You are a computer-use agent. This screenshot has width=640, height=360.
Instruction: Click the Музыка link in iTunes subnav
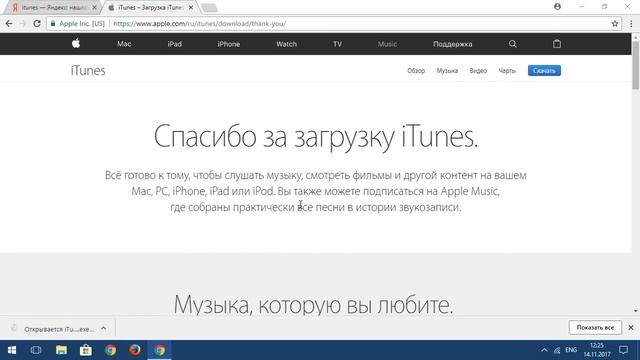pyautogui.click(x=447, y=71)
